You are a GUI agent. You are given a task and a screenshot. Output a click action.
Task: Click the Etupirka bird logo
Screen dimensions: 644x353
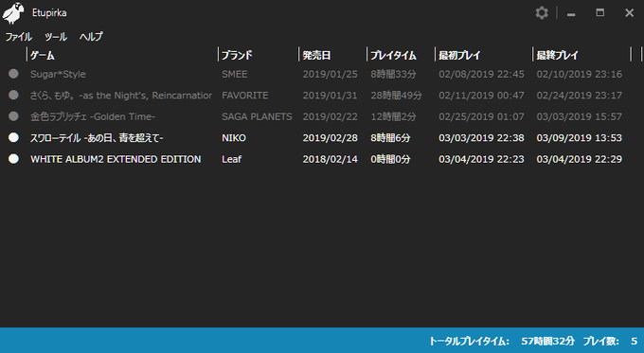point(13,12)
